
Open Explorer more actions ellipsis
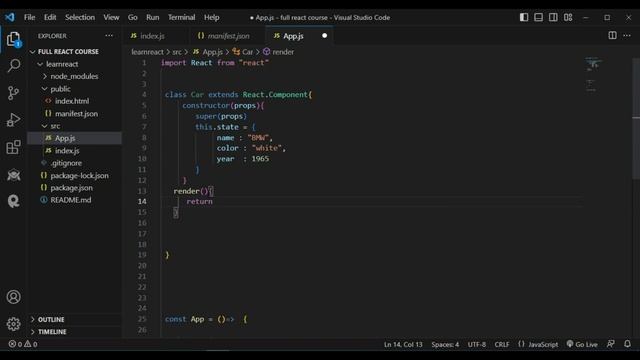click(109, 36)
